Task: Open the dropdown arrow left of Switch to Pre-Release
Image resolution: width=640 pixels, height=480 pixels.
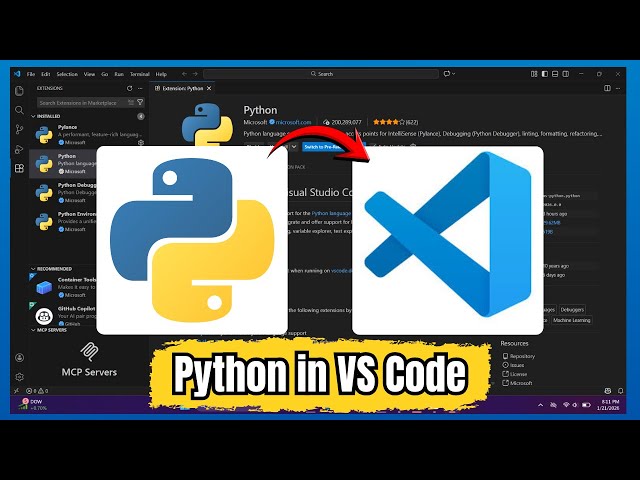Action: click(x=294, y=147)
